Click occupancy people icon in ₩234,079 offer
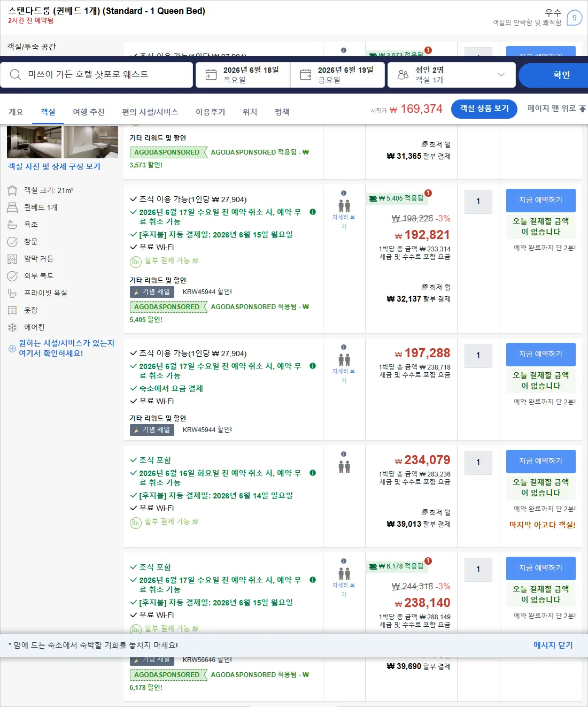Image resolution: width=588 pixels, height=707 pixels. [344, 467]
